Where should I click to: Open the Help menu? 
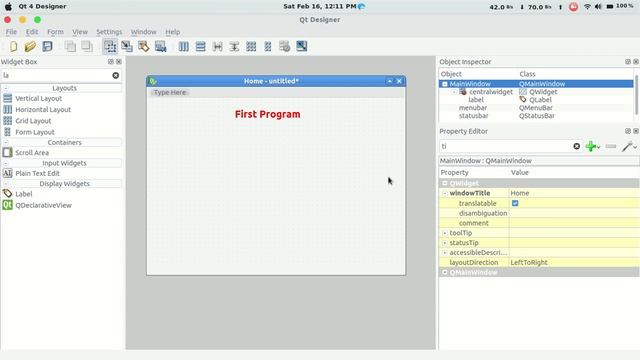(173, 32)
